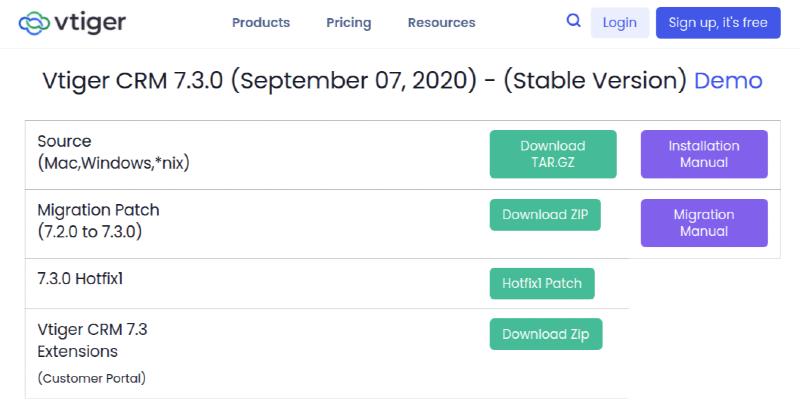Open the Products menu
Screen dimensions: 800x400
(261, 22)
